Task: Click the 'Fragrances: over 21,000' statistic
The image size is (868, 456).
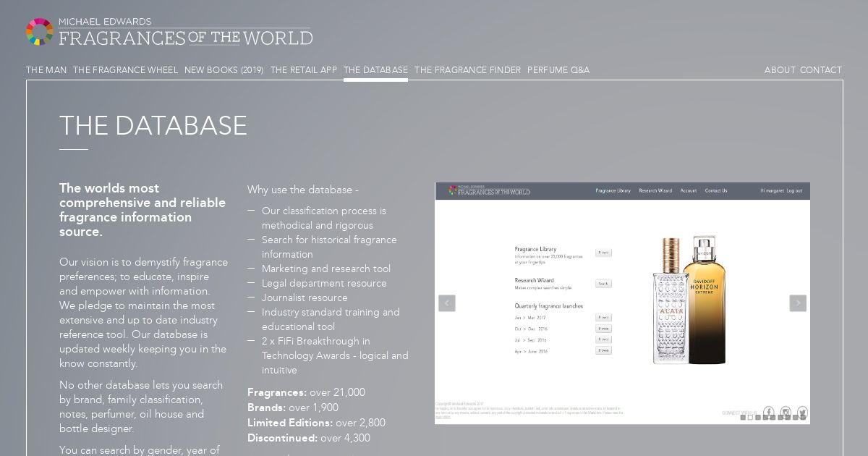Action: click(x=306, y=392)
